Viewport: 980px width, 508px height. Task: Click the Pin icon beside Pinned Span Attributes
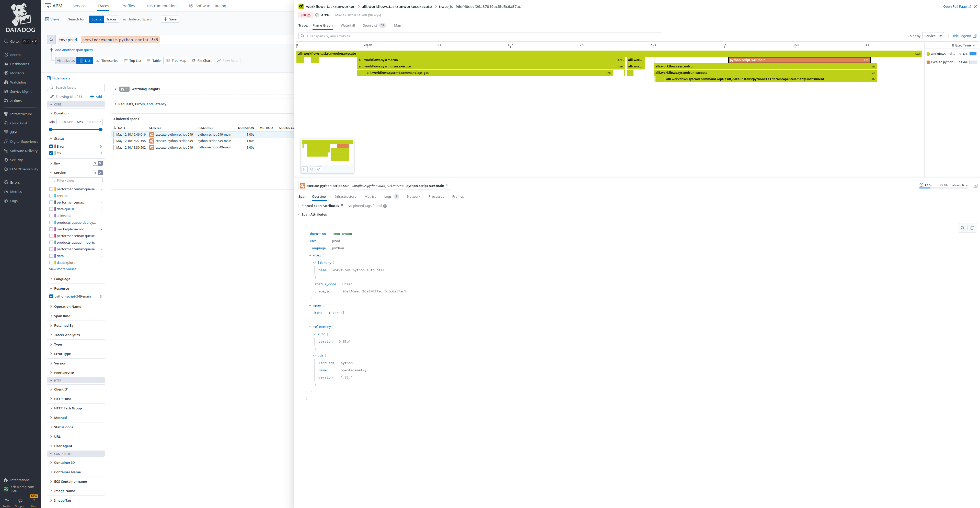342,206
